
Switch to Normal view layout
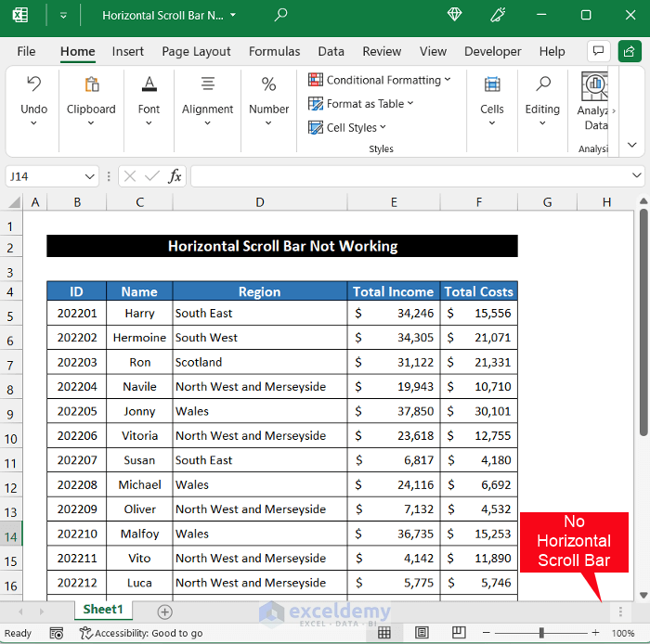[x=384, y=633]
